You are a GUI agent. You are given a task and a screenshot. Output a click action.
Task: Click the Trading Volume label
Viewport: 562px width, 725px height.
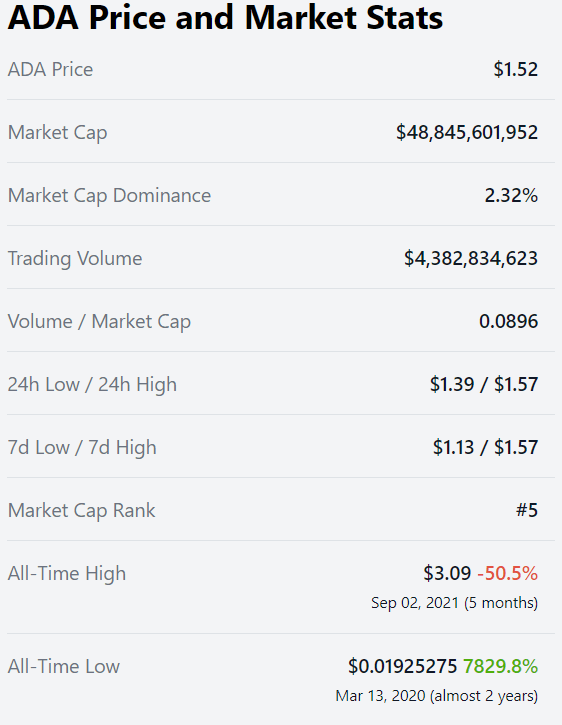click(x=75, y=259)
